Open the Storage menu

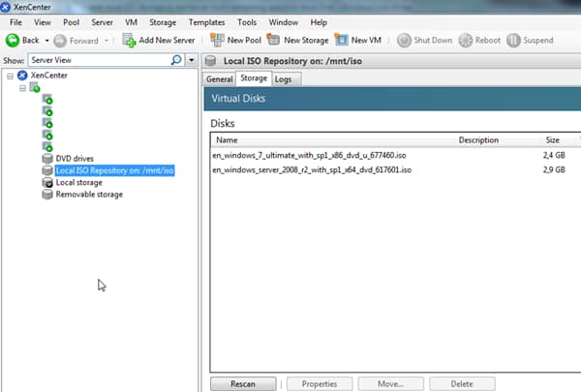(x=163, y=22)
